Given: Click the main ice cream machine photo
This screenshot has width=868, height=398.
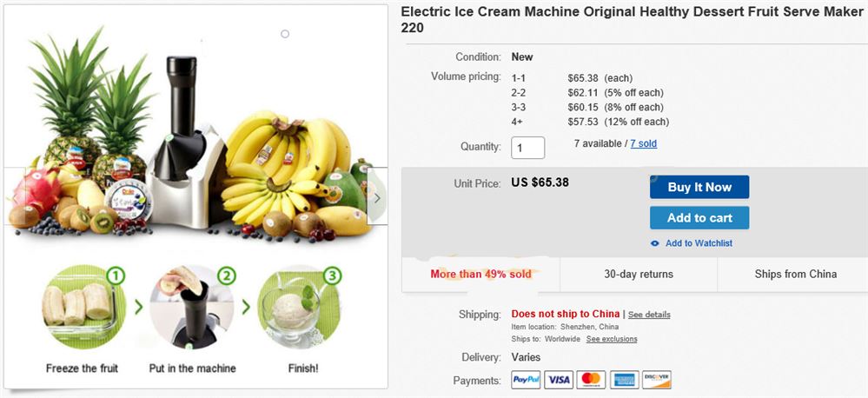Looking at the screenshot, I should [191, 139].
